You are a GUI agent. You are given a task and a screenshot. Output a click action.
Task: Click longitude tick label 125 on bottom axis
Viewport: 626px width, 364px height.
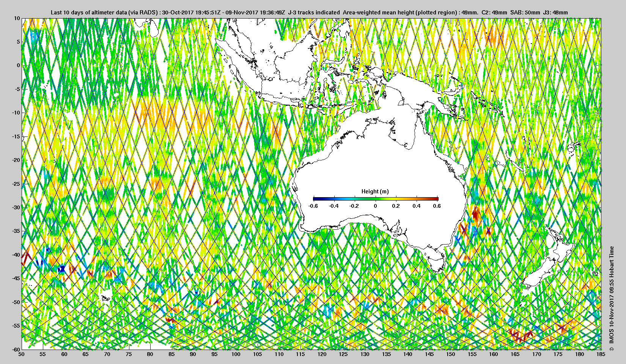tap(343, 355)
